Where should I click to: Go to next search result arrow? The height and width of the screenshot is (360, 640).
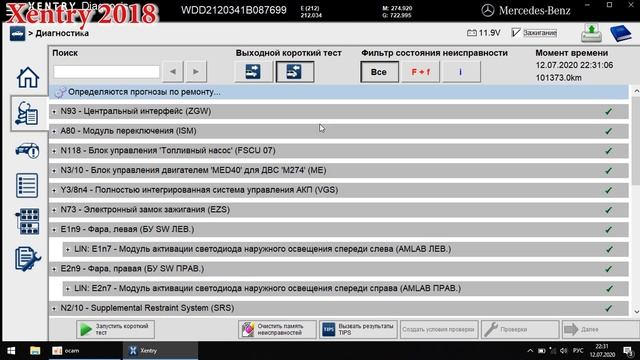point(196,72)
